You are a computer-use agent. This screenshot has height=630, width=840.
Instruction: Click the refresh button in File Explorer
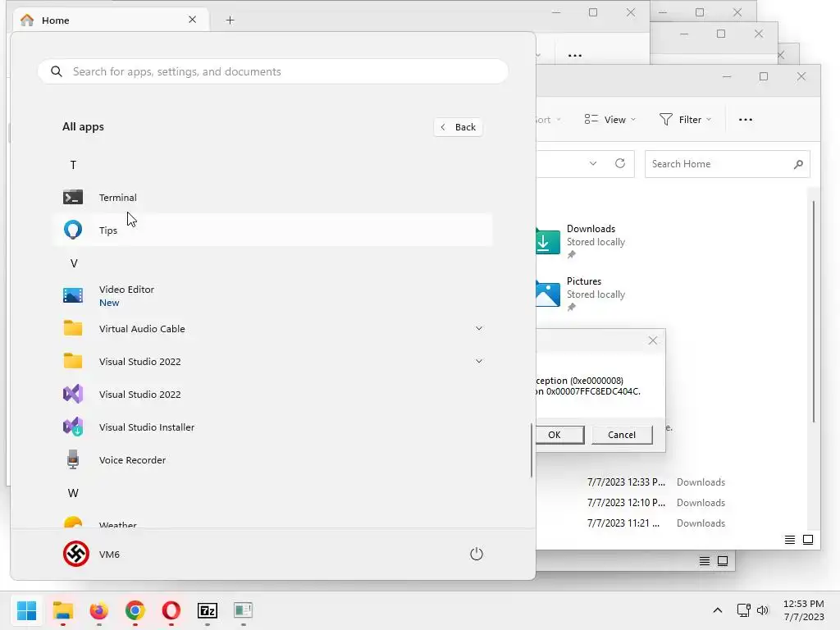point(620,163)
